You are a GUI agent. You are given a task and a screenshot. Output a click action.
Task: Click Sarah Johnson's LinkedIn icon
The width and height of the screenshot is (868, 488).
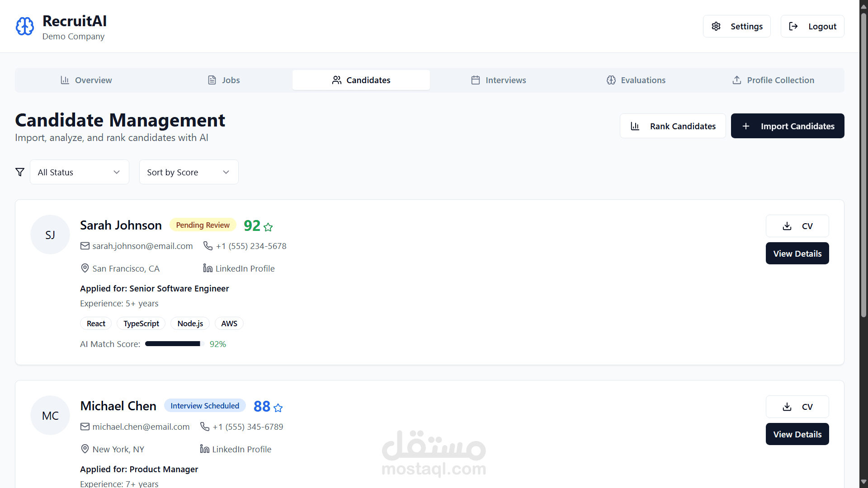coord(208,268)
